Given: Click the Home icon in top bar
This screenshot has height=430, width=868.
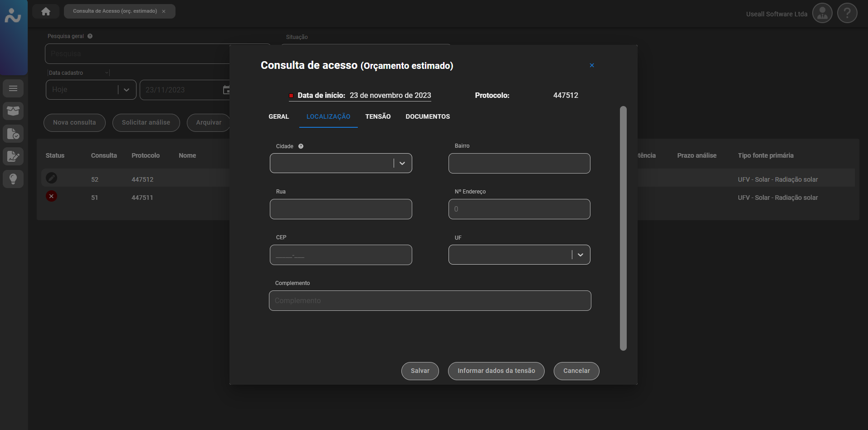Looking at the screenshot, I should (46, 11).
